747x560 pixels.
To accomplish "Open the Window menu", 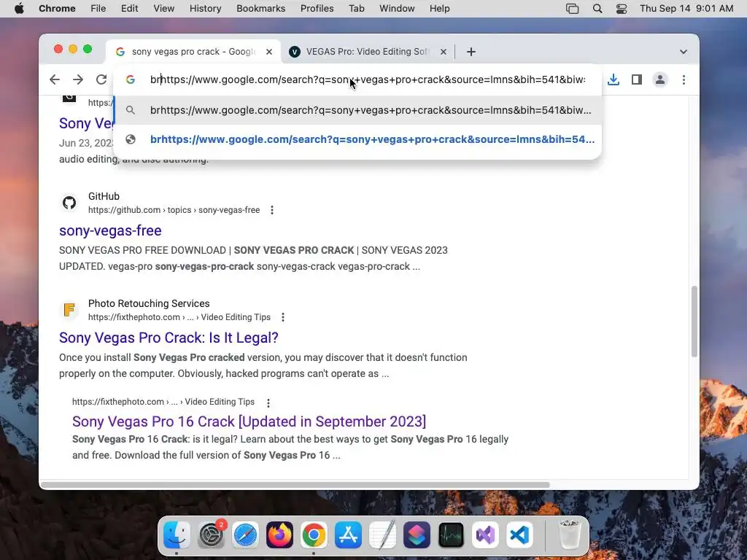I will pyautogui.click(x=397, y=9).
